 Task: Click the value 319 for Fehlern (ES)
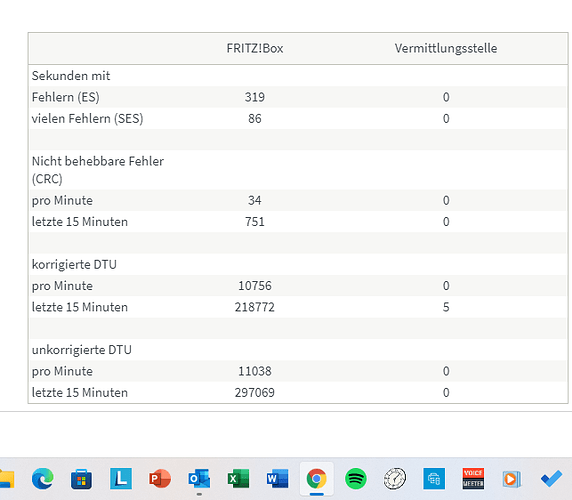pos(255,97)
